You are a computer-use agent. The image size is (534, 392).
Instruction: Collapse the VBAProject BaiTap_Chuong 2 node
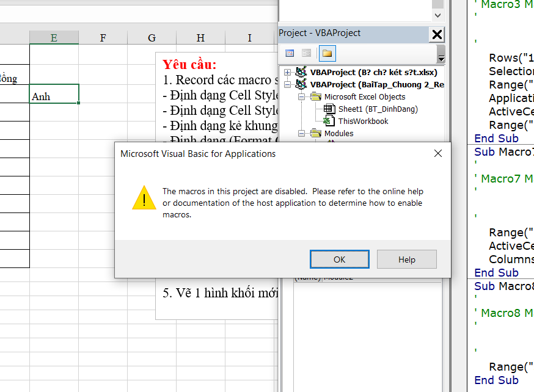287,84
